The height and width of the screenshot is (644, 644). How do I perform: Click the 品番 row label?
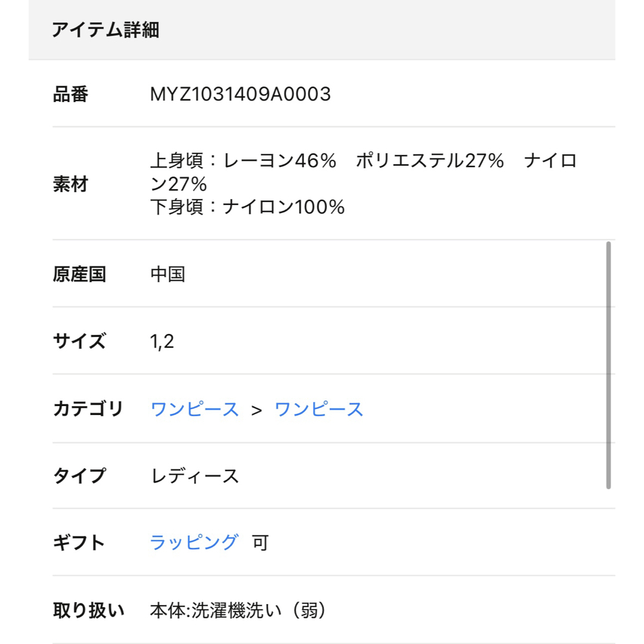click(70, 94)
